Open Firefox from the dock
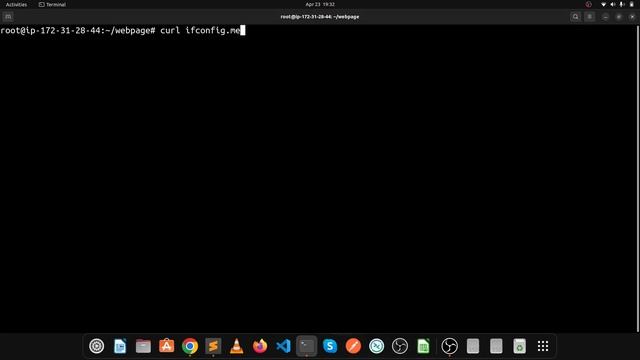The width and height of the screenshot is (640, 360). click(260, 346)
